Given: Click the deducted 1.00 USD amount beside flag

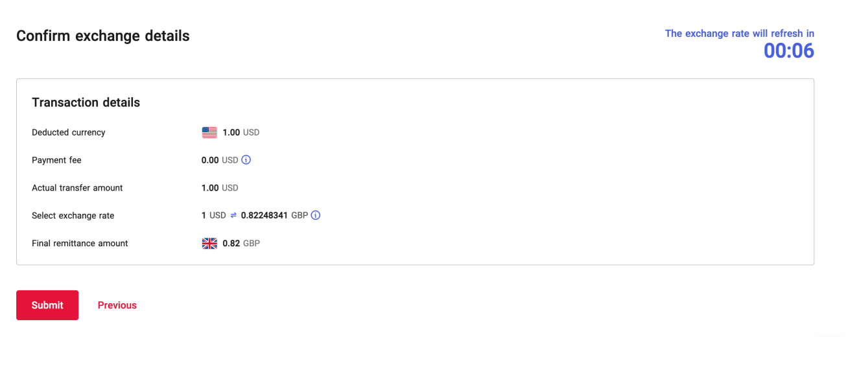Looking at the screenshot, I should pos(240,133).
